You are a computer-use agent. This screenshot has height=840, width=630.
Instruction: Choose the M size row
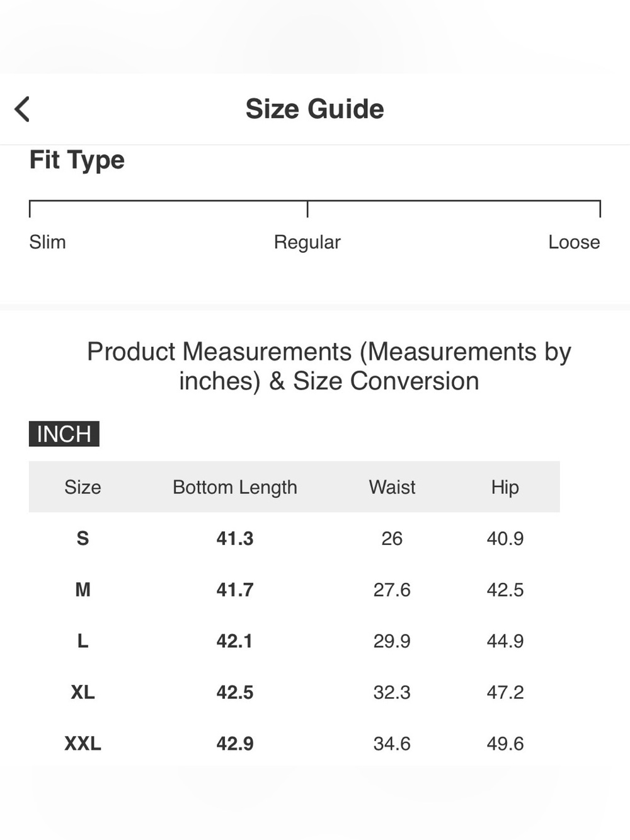[294, 590]
